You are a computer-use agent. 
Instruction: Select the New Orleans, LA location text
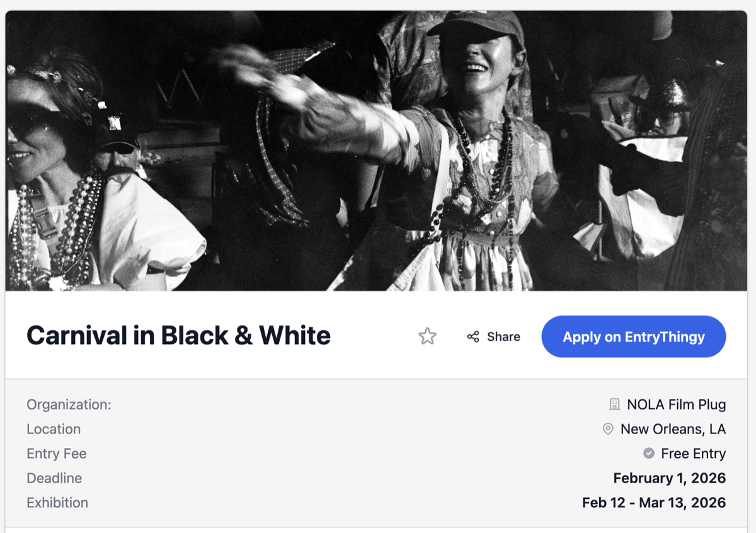coord(673,429)
